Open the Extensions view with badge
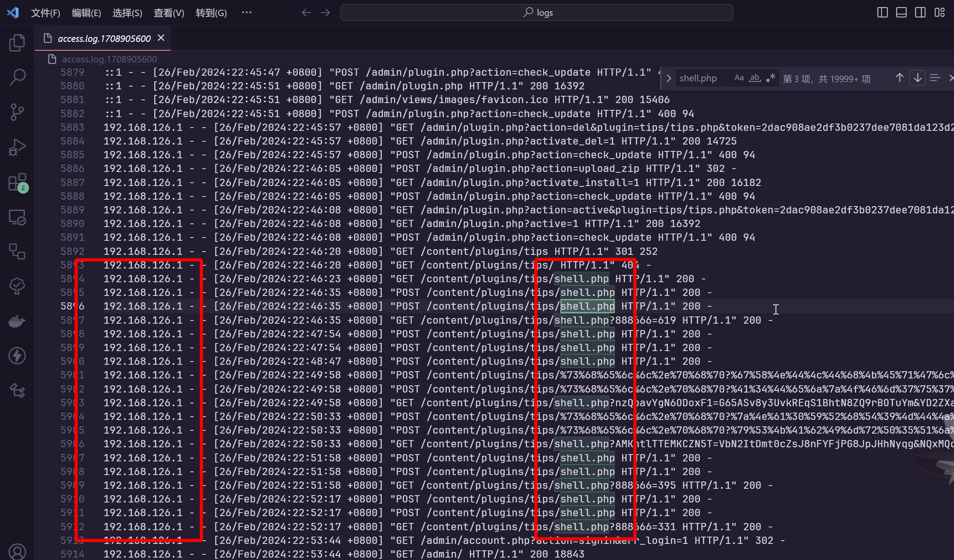 18,183
